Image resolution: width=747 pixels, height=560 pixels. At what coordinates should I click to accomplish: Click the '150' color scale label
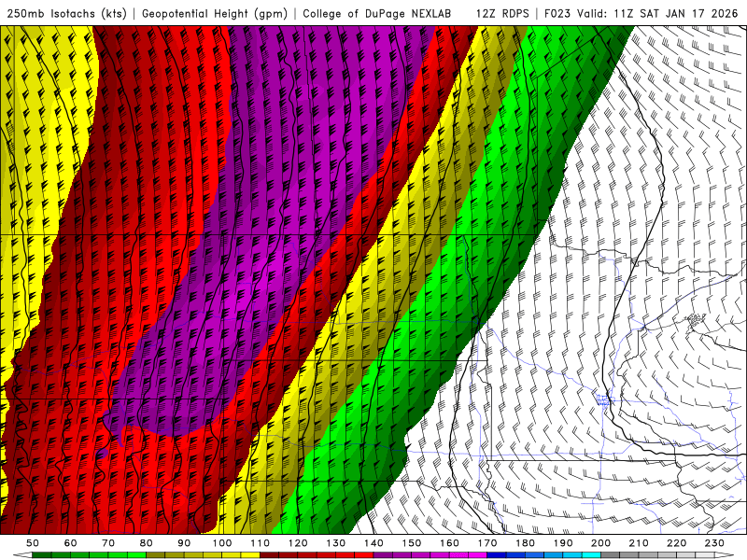click(411, 543)
